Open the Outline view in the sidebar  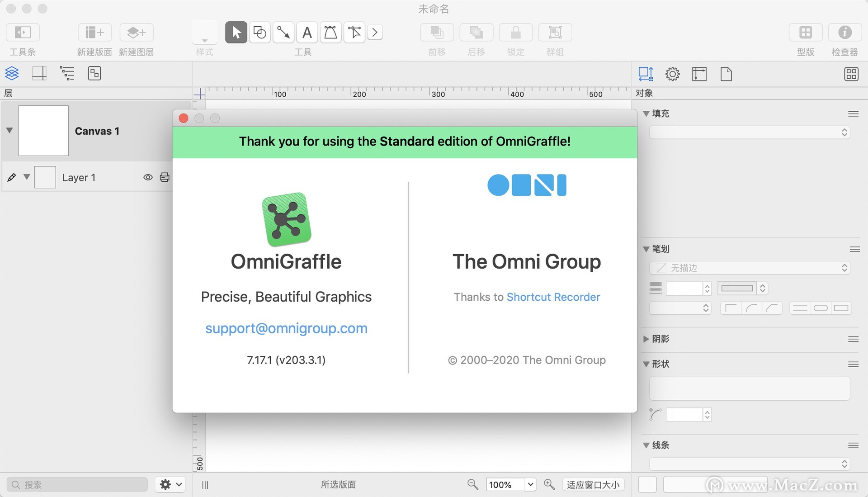point(67,73)
